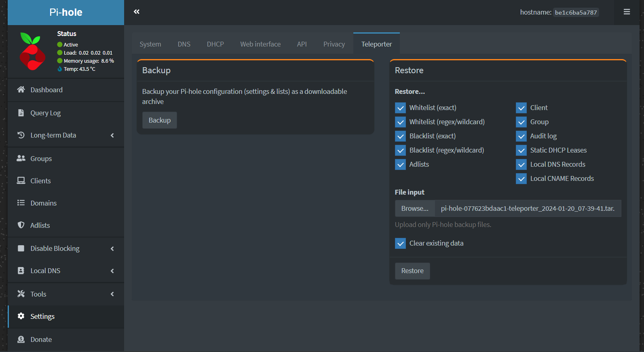Click the Local DNS address book icon
Image resolution: width=644 pixels, height=352 pixels.
point(21,270)
